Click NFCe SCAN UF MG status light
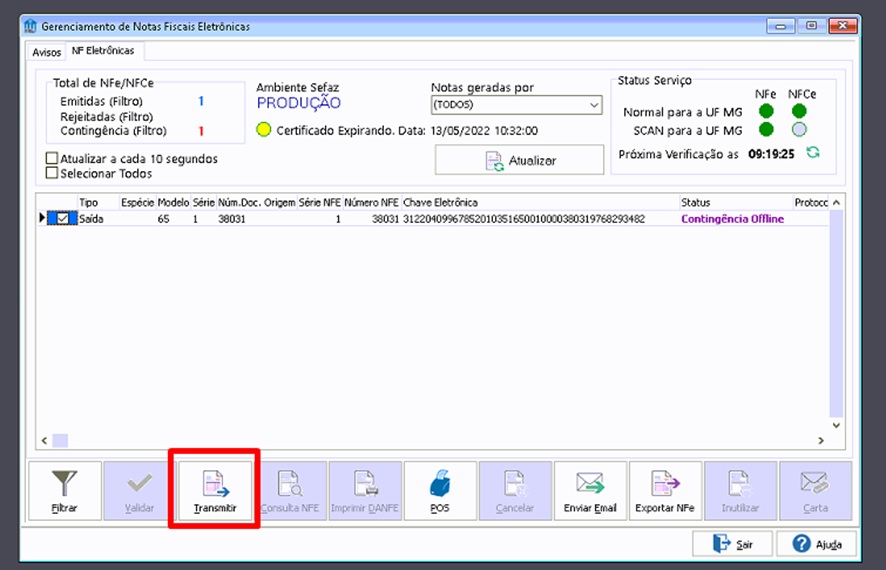This screenshot has width=886, height=570. 799,129
